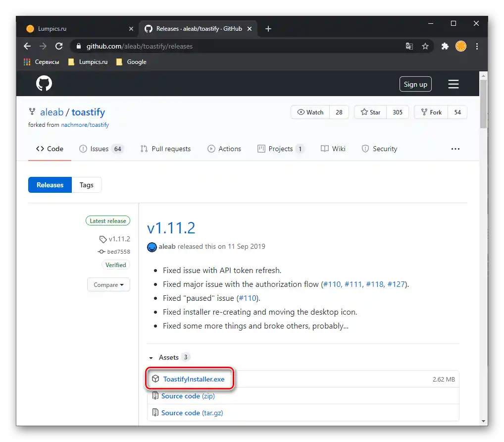Viewport: 504px width, 442px height.
Task: Click the Sign up button
Action: (415, 84)
